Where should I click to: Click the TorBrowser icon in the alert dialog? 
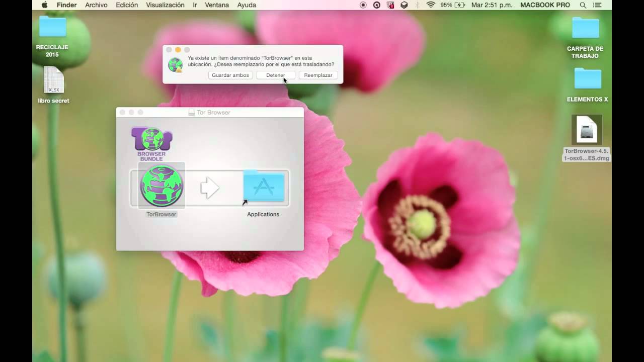point(175,65)
